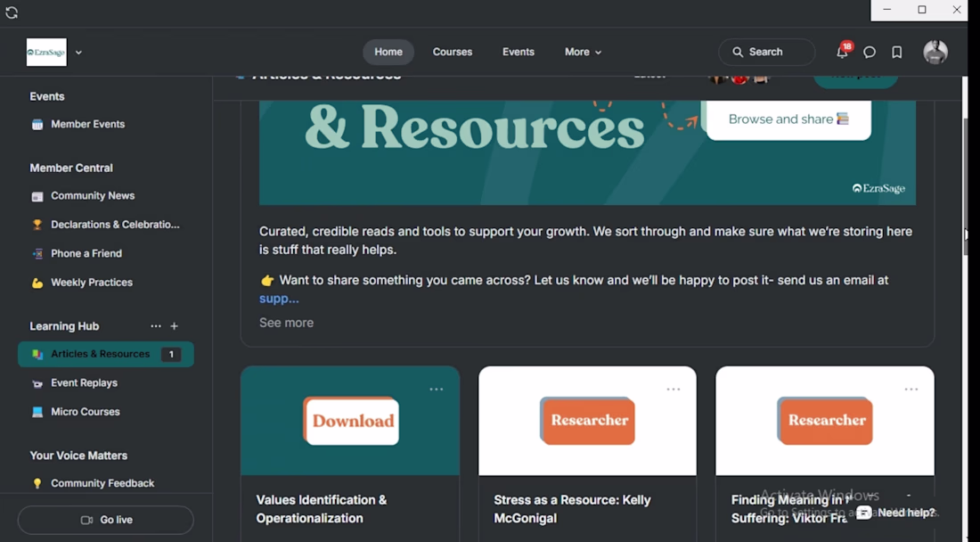The height and width of the screenshot is (542, 980).
Task: Click the Browse and share button
Action: click(x=788, y=119)
